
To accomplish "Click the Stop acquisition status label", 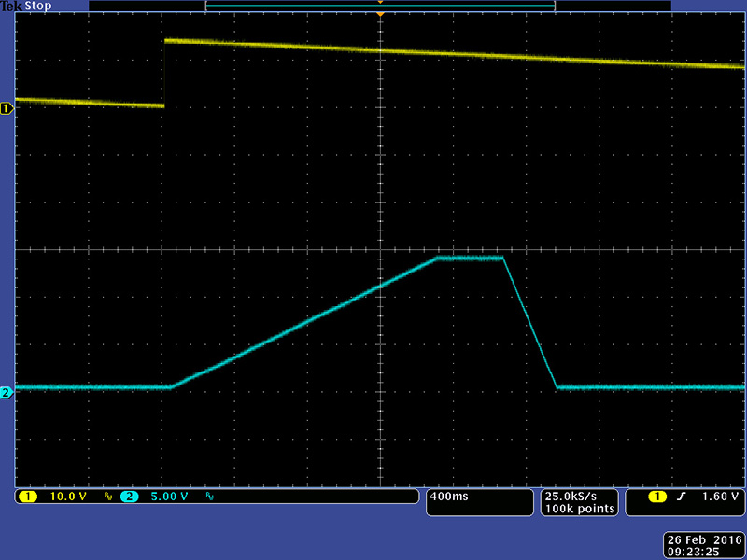I will click(x=37, y=6).
